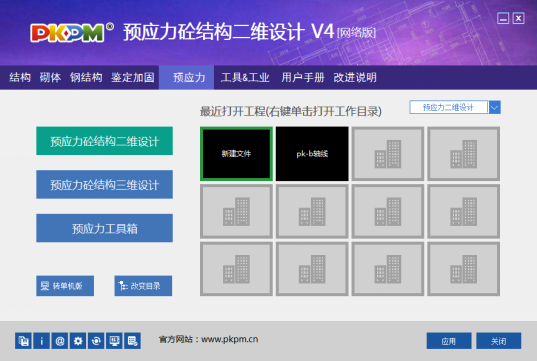Image resolution: width=537 pixels, height=361 pixels.
Task: Select the 新建文件 project thumbnail
Action: [x=236, y=154]
